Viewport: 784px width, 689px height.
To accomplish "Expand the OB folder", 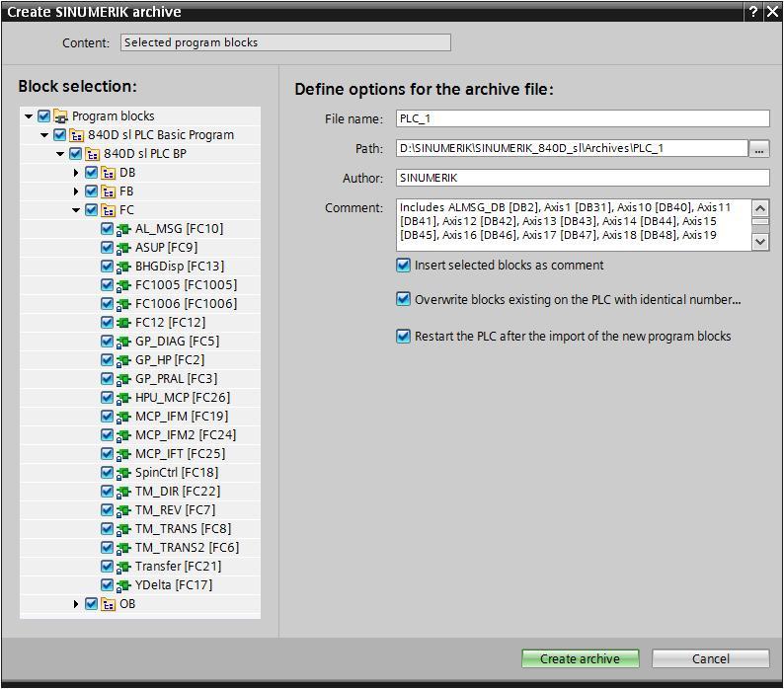I will click(x=76, y=604).
